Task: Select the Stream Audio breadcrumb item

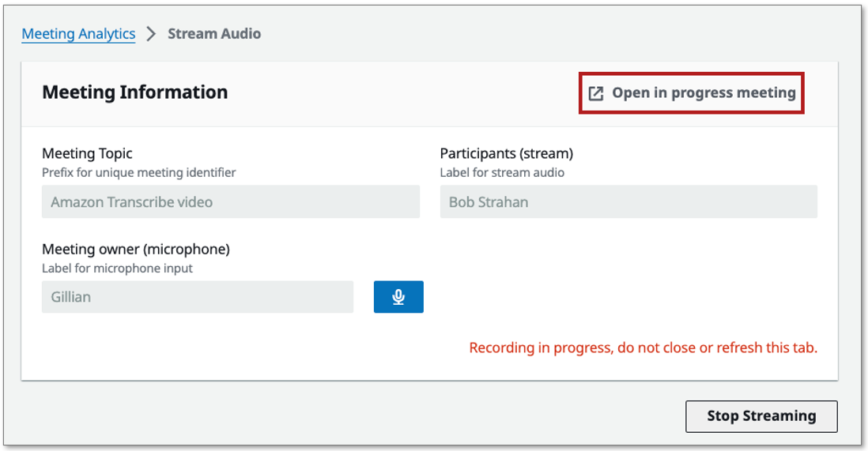Action: pos(214,34)
